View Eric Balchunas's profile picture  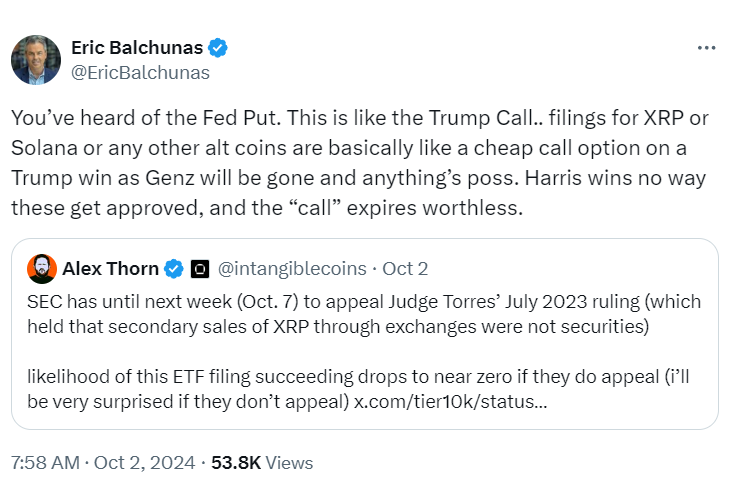pos(36,59)
